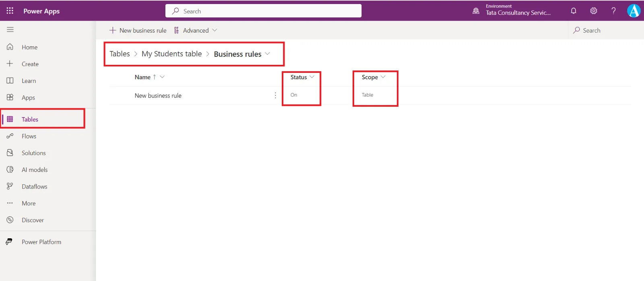Click the Home icon in sidebar
This screenshot has width=644, height=281.
[10, 47]
